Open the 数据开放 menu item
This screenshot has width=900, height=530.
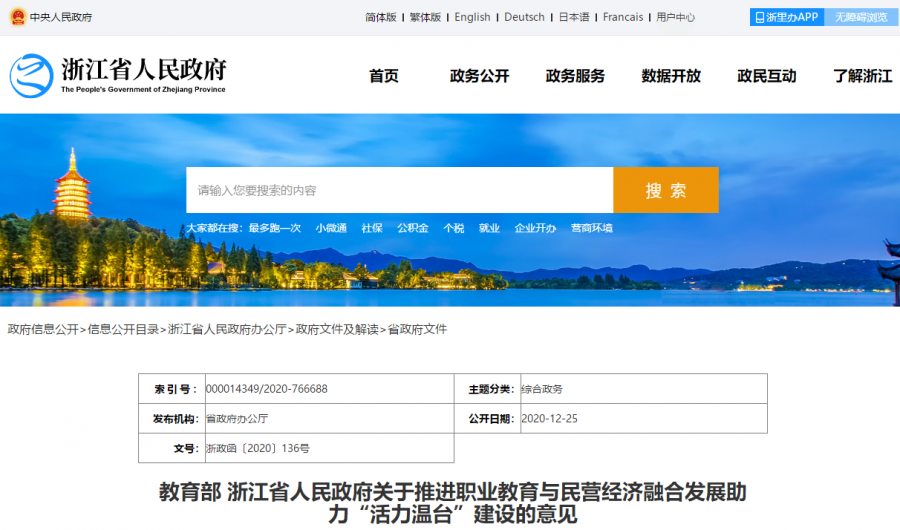671,76
